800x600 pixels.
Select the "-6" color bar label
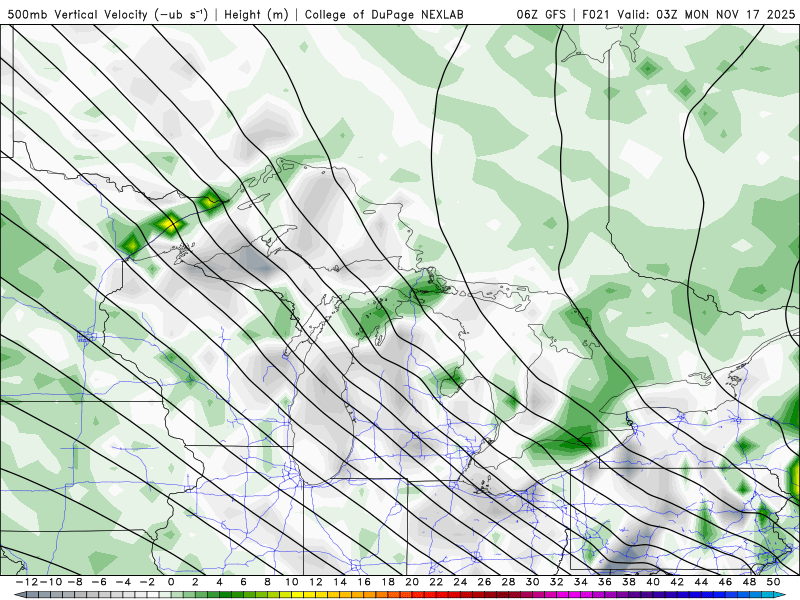pos(98,582)
